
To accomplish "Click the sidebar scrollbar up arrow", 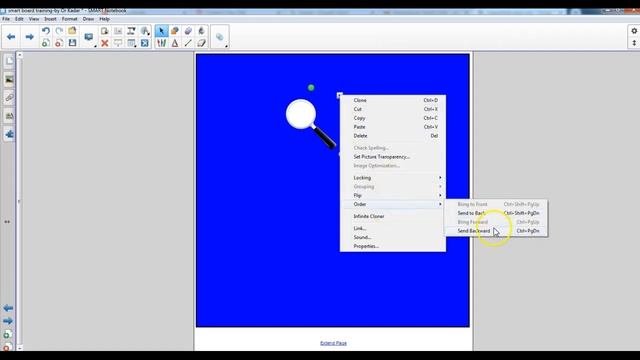I will (x=20, y=55).
